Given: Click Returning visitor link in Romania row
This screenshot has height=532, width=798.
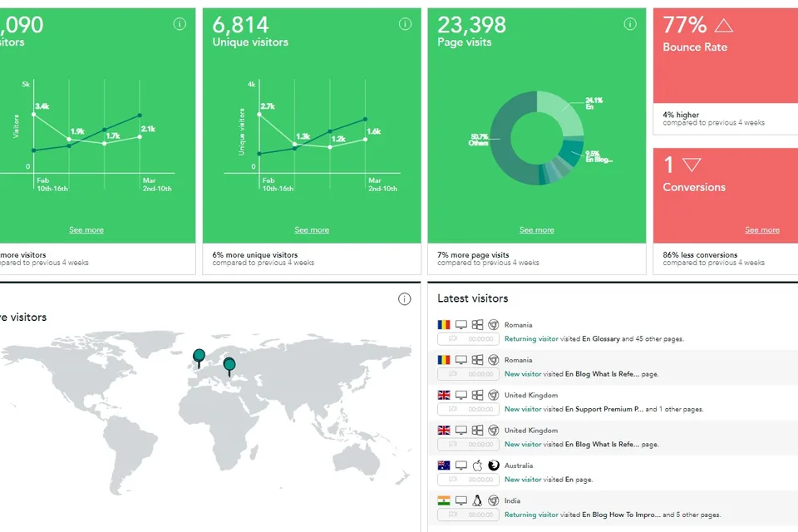Looking at the screenshot, I should [x=531, y=338].
